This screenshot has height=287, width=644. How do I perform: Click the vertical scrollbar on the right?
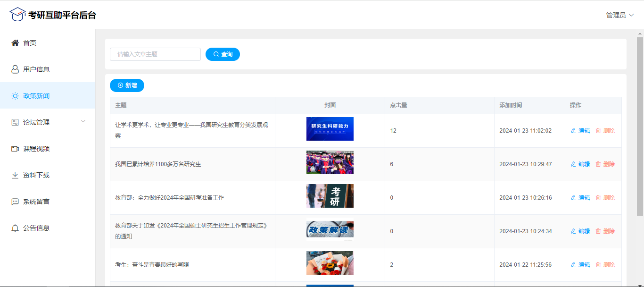(x=640, y=127)
